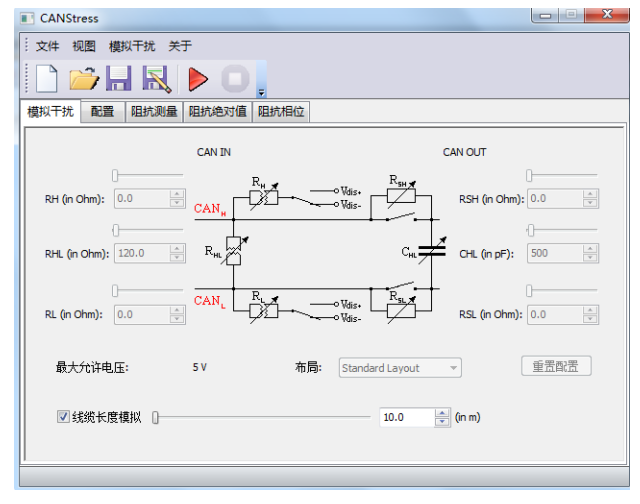Open the 布局 Standard Layout dropdown
640x504 pixels.
(400, 368)
